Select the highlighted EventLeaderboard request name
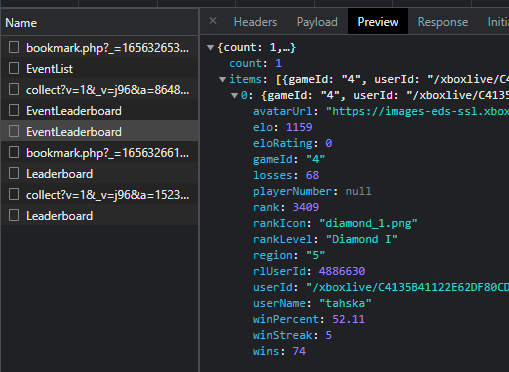 [74, 132]
